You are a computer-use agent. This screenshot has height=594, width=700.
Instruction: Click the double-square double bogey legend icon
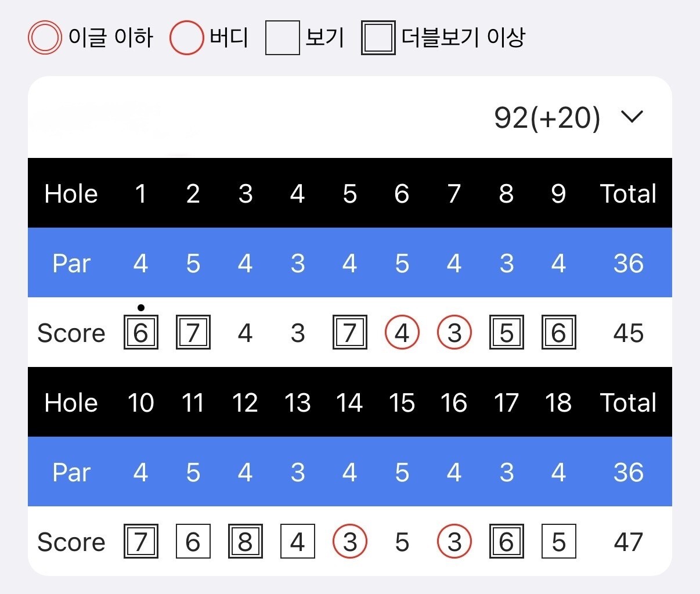coord(378,38)
